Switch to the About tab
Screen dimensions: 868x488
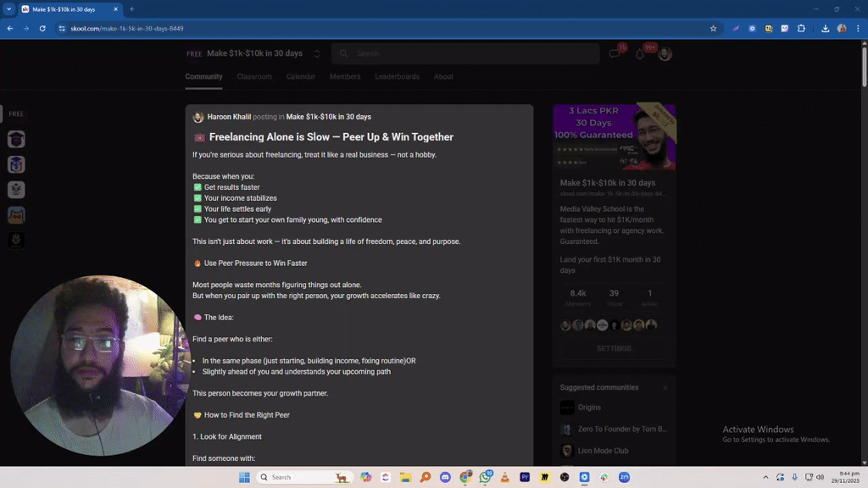443,76
